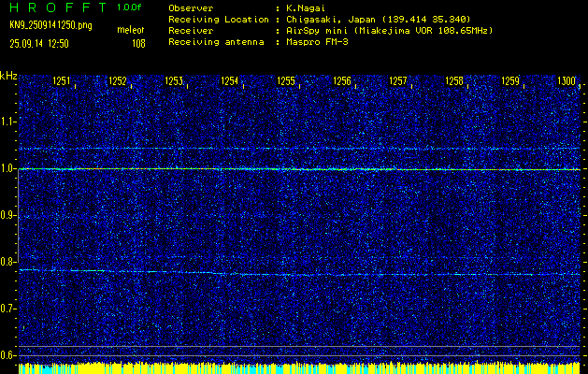Click the 'Receiver' field label
Screen dimensions: 588x374
191,31
